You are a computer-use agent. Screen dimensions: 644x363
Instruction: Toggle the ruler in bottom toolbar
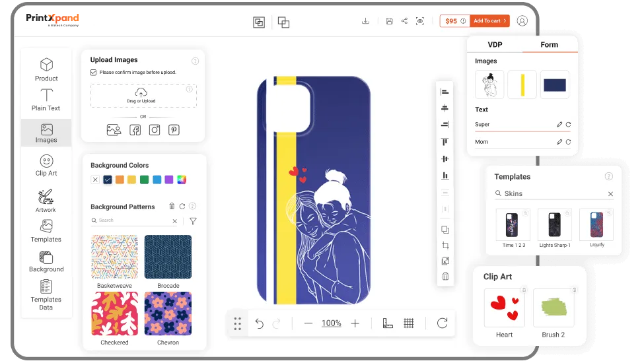tap(388, 323)
